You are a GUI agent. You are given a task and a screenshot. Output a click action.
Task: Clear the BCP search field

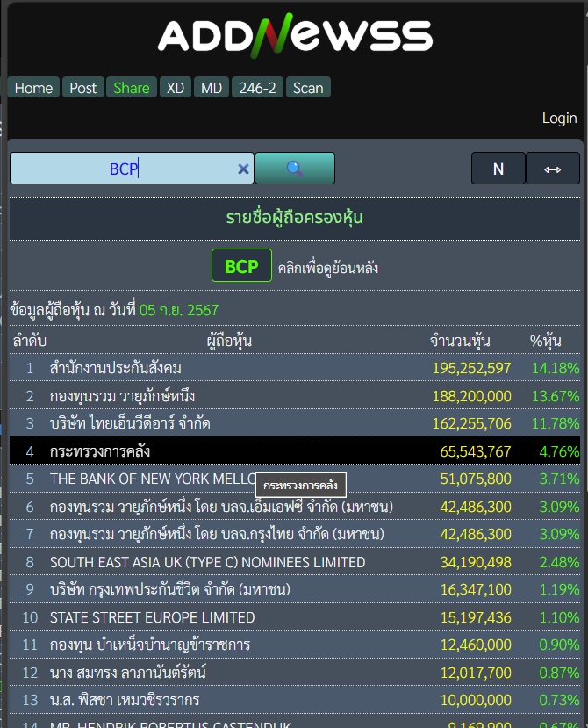pyautogui.click(x=243, y=169)
